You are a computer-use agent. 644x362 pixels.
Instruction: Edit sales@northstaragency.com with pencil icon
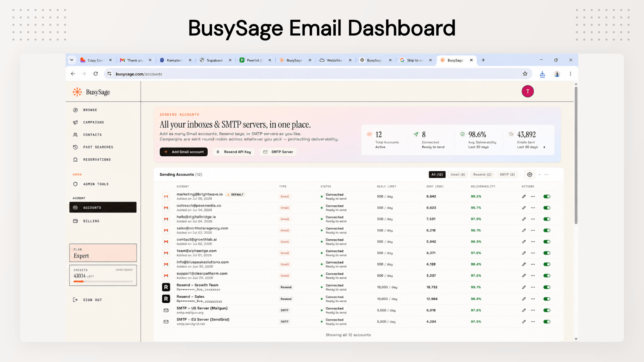pos(524,231)
